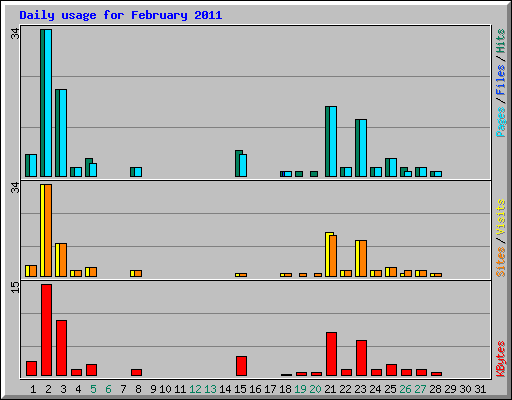Click day label "9" on the x-axis

coord(153,389)
